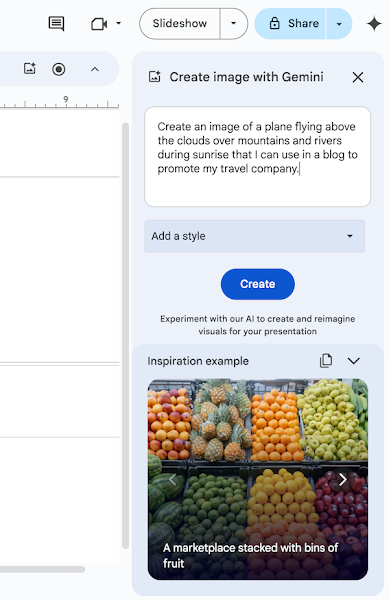The image size is (389, 600).
Task: Close the Create image with Gemini panel
Action: (x=358, y=77)
